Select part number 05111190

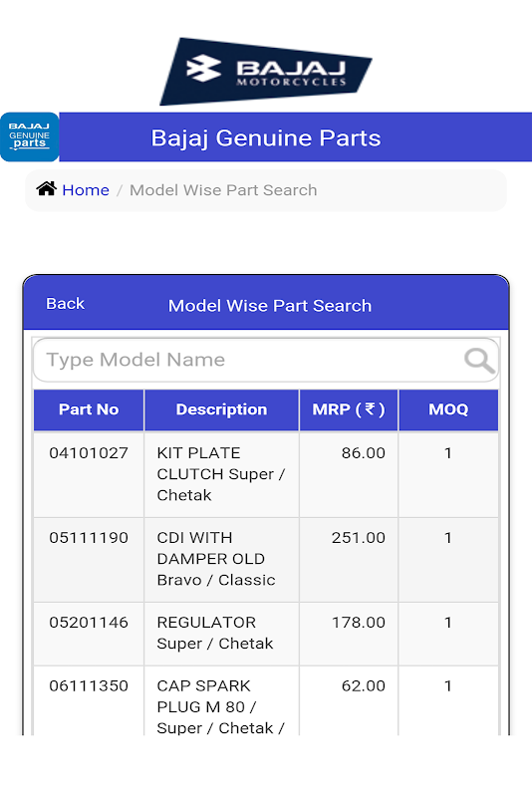point(89,538)
